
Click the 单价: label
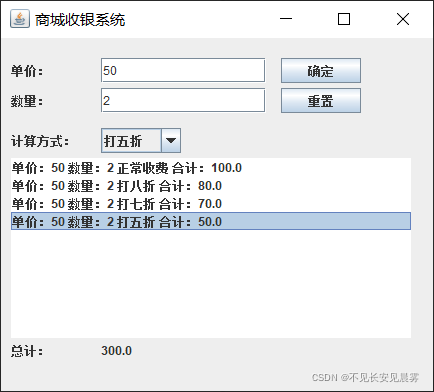[x=27, y=71]
